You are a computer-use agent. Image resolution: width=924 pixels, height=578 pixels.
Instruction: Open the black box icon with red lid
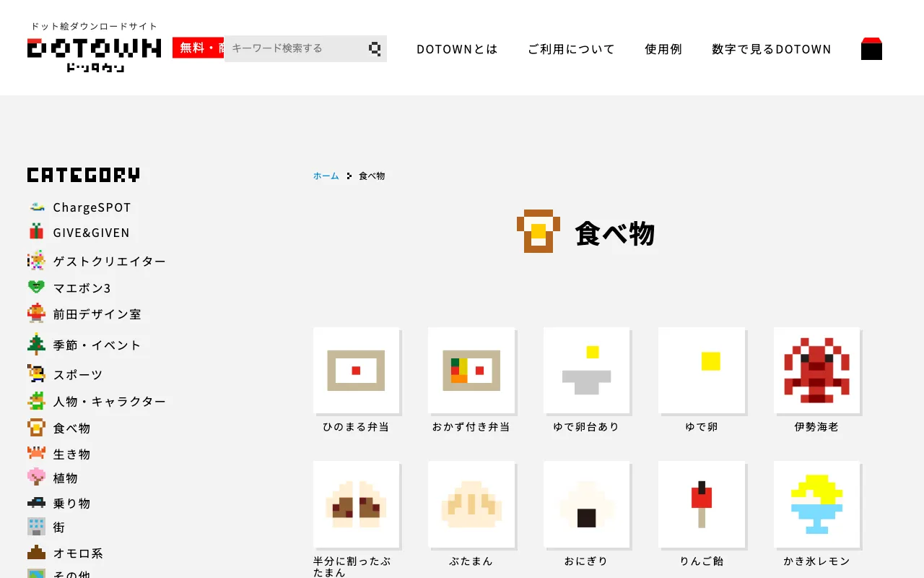(871, 48)
